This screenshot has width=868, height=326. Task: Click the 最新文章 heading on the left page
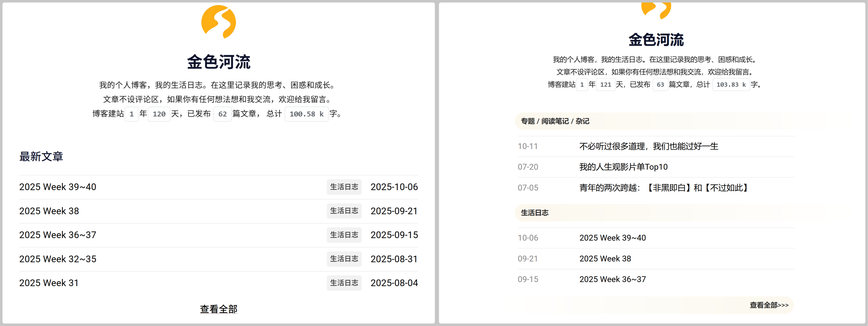pos(41,157)
